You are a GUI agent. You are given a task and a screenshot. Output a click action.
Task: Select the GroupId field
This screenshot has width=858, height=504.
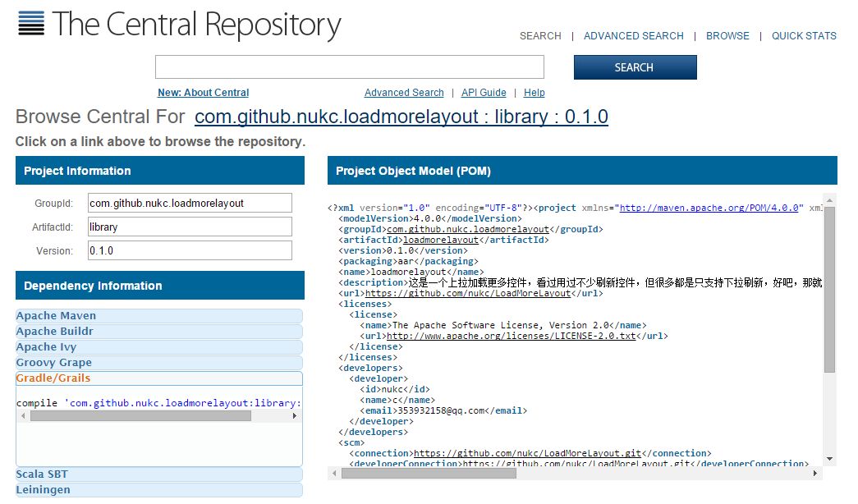pos(190,203)
